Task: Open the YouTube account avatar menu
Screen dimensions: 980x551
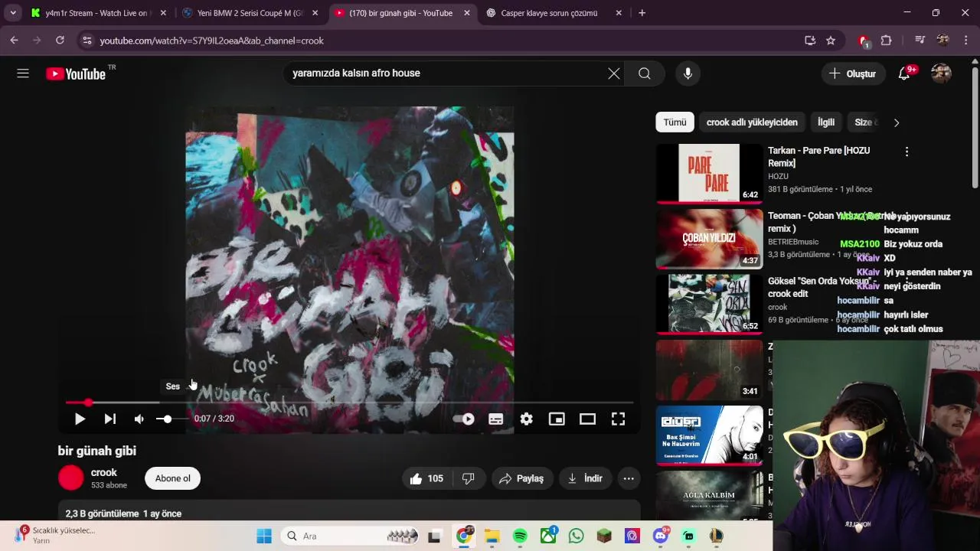Action: pos(941,73)
